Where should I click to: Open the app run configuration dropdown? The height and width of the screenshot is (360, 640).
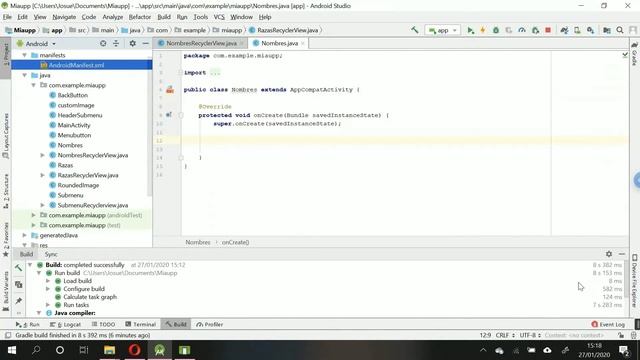442,30
